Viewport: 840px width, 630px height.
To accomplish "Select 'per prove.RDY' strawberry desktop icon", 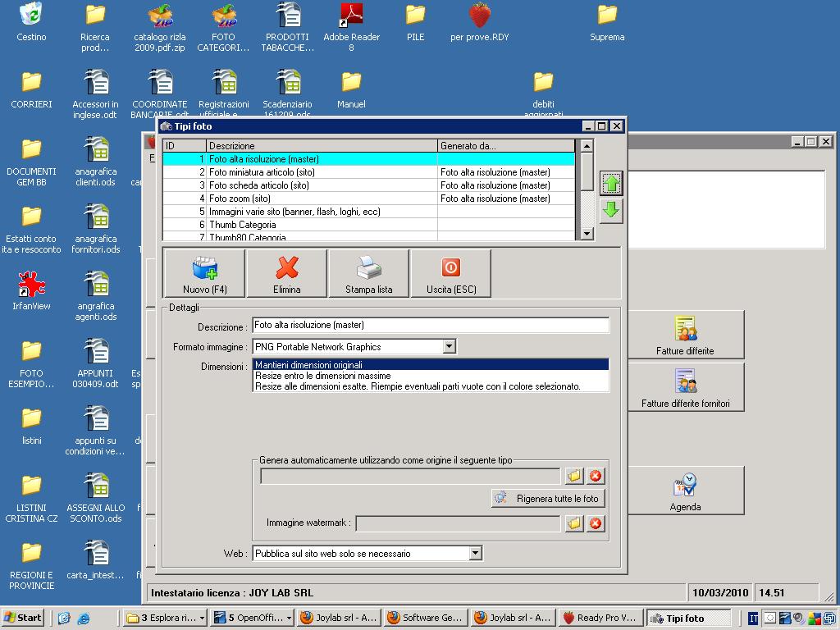I will 479,22.
